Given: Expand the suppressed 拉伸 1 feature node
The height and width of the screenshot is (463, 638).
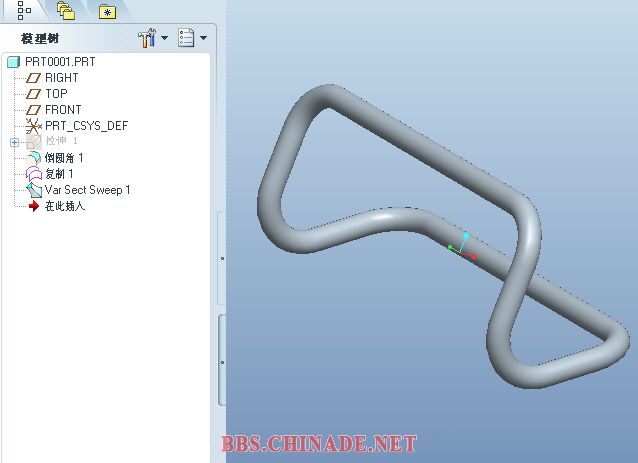Looking at the screenshot, I should (x=14, y=142).
